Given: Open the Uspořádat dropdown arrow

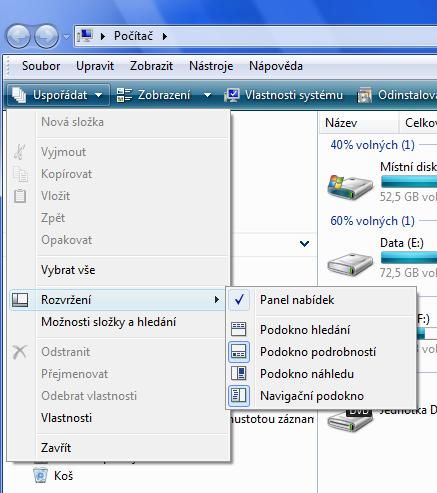Looking at the screenshot, I should 98,95.
